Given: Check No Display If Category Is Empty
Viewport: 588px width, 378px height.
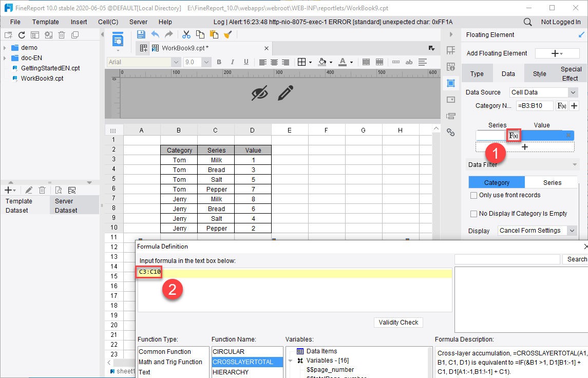Looking at the screenshot, I should tap(473, 214).
